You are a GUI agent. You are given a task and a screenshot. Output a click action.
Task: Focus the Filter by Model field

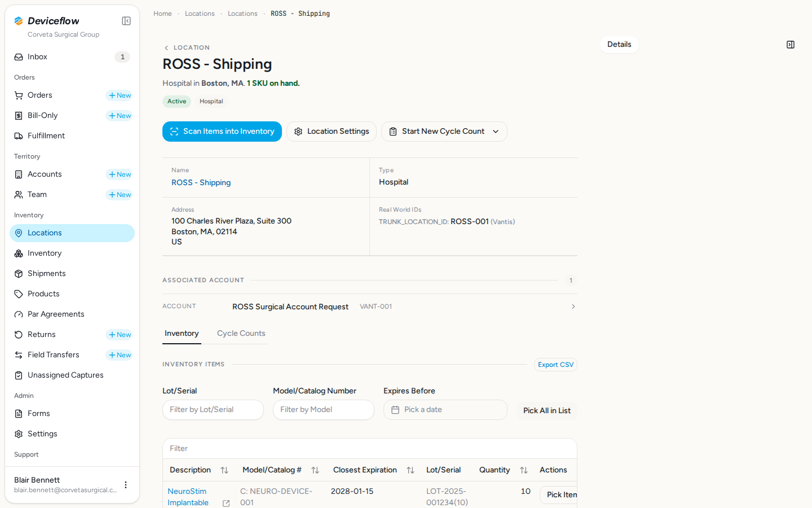click(324, 410)
